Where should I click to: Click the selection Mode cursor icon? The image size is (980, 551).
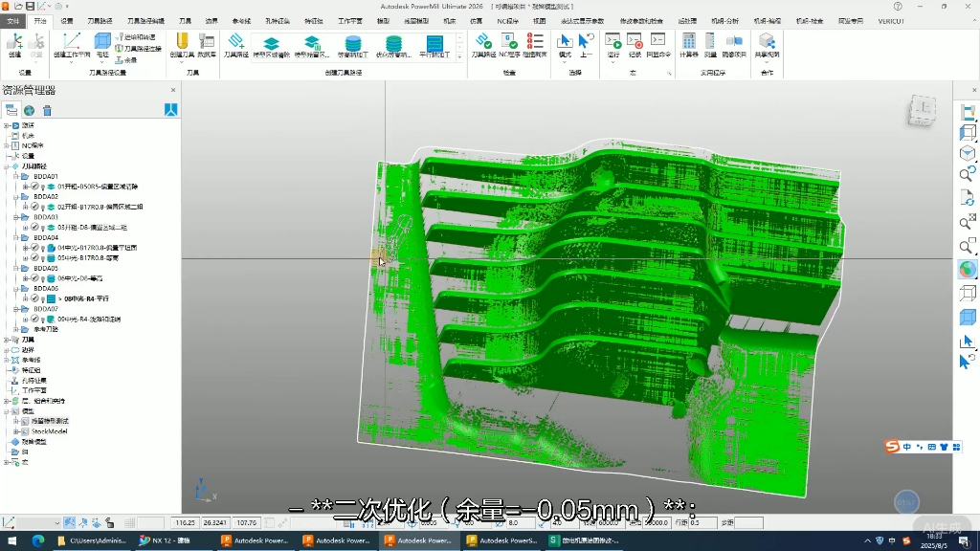(565, 41)
